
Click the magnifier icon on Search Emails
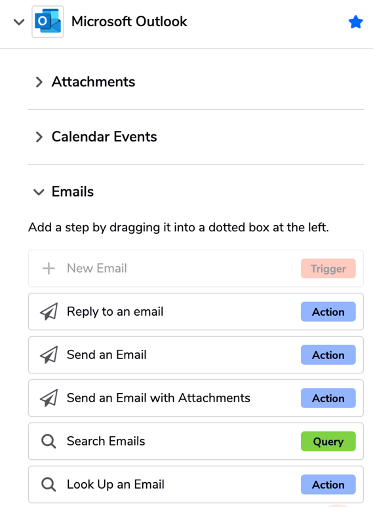[49, 441]
